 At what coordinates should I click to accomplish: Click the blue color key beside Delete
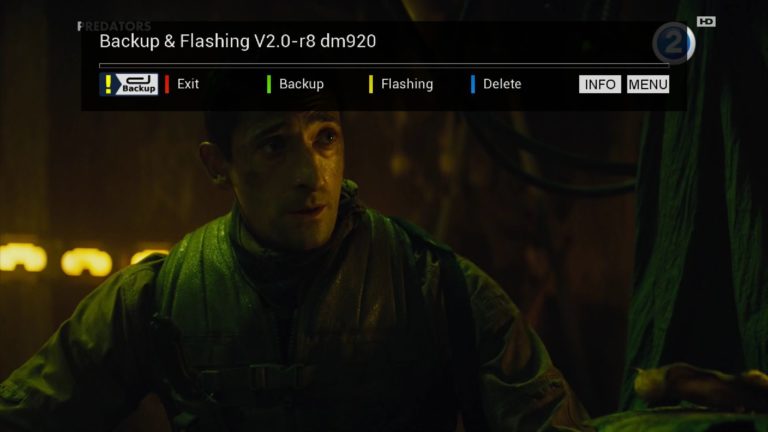(x=473, y=84)
